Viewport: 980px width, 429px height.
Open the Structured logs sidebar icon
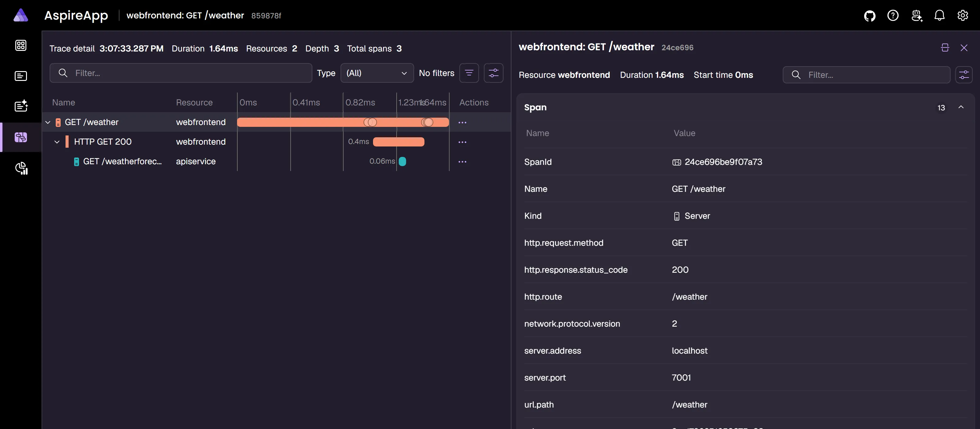[x=21, y=105]
